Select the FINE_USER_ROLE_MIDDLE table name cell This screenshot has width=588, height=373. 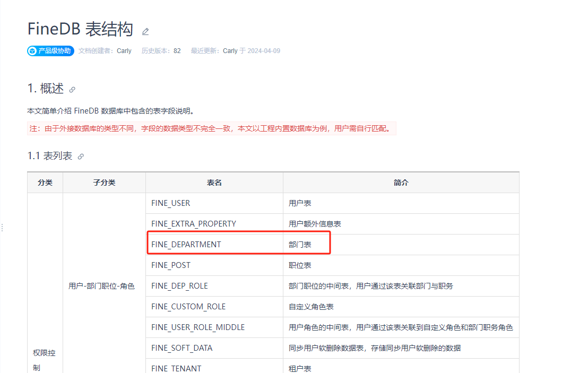[214, 327]
